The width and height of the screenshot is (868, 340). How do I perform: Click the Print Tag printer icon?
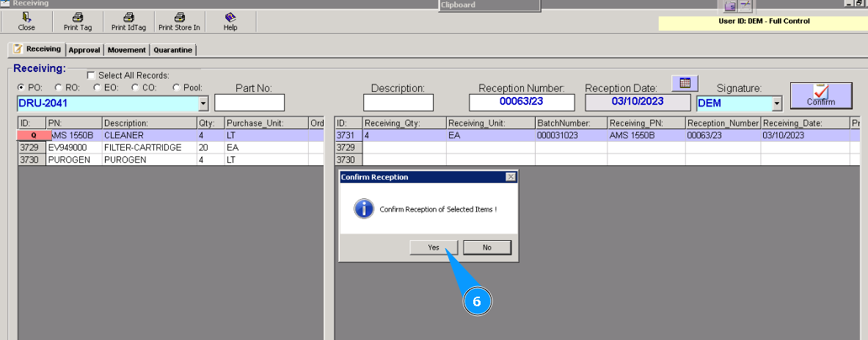pyautogui.click(x=78, y=17)
